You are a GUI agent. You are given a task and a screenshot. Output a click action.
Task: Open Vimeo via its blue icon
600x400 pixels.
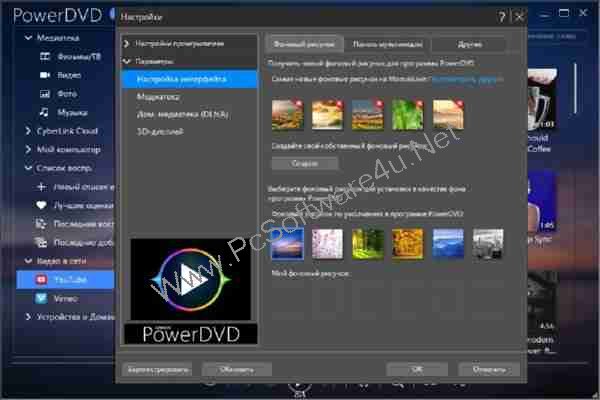(41, 298)
